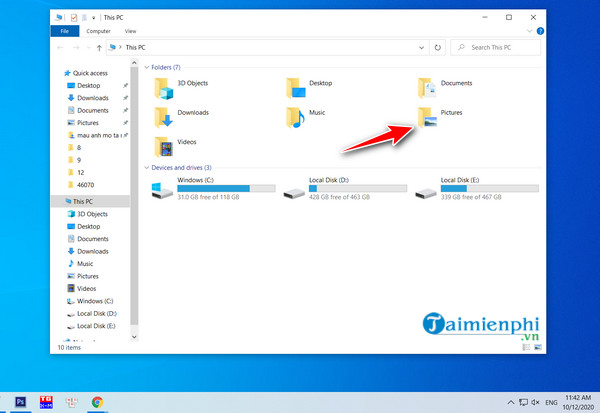Switch to large thumbnails view icon
The image size is (600, 413).
pyautogui.click(x=538, y=347)
